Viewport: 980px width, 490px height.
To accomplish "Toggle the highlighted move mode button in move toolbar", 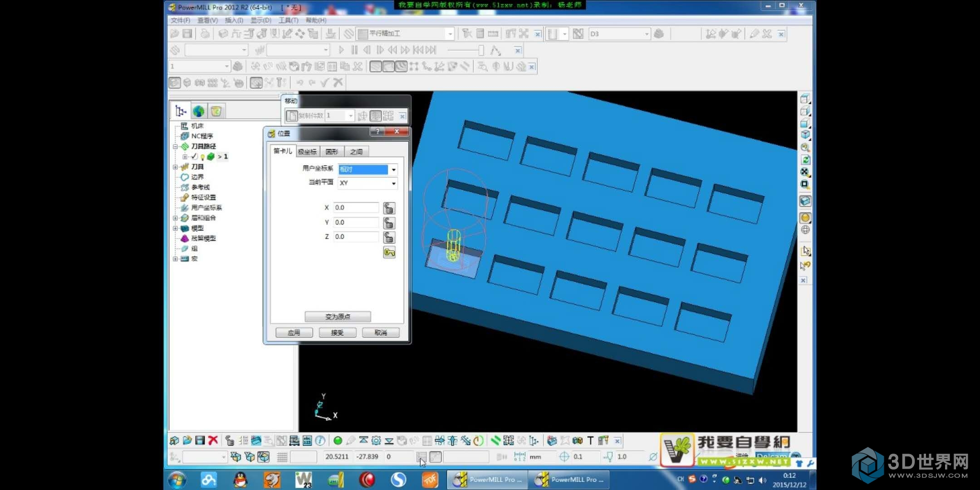I will coord(376,116).
